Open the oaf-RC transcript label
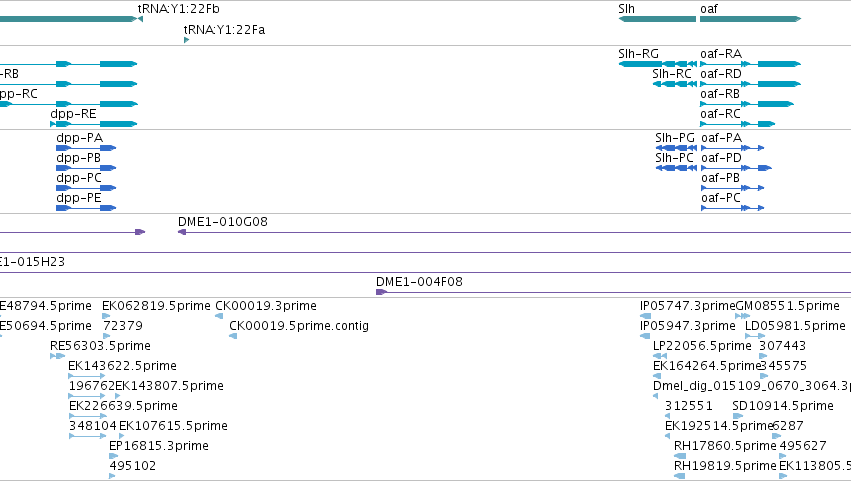The image size is (851, 481). tap(720, 114)
